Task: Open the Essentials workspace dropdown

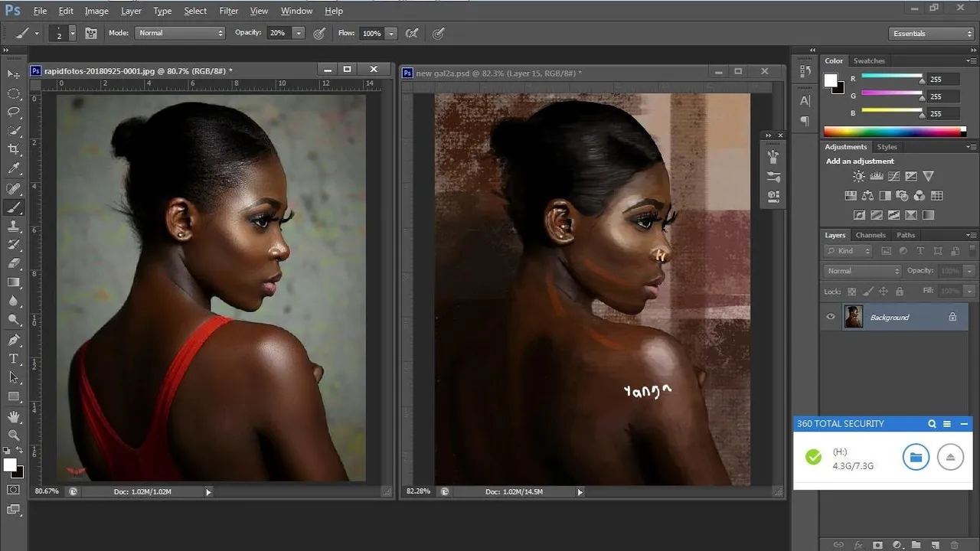Action: [932, 34]
